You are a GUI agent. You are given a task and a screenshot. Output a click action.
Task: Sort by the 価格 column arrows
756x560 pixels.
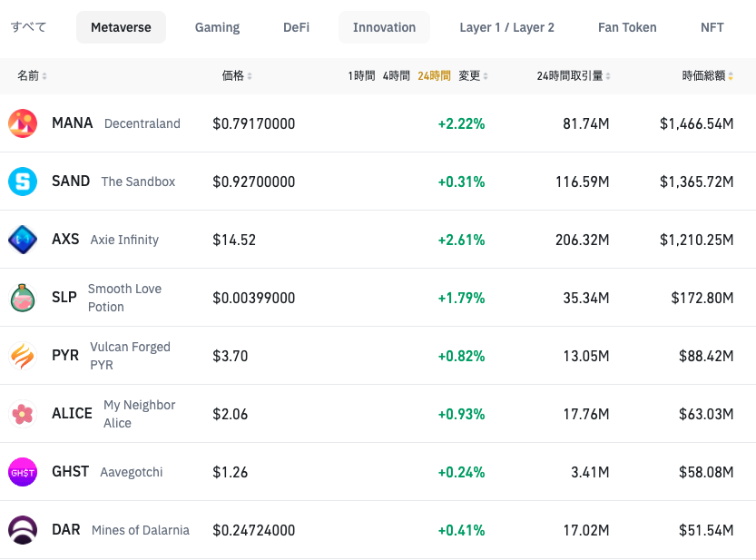click(x=250, y=75)
